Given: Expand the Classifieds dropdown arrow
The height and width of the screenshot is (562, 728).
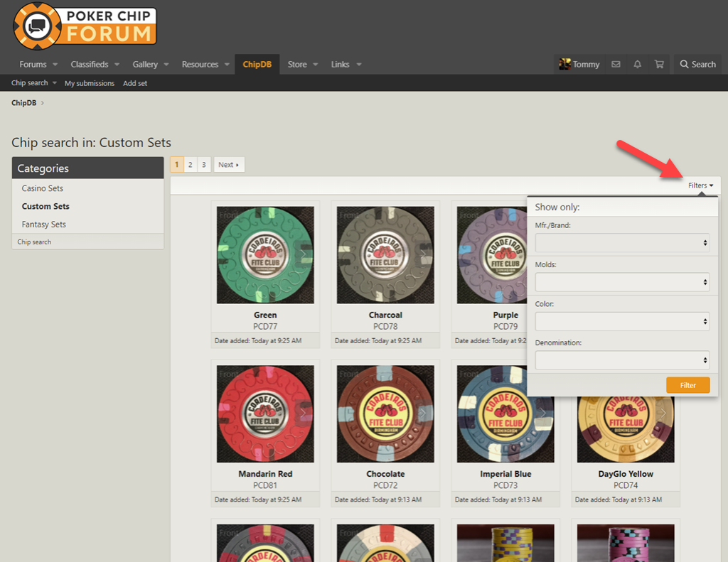Looking at the screenshot, I should click(x=117, y=65).
